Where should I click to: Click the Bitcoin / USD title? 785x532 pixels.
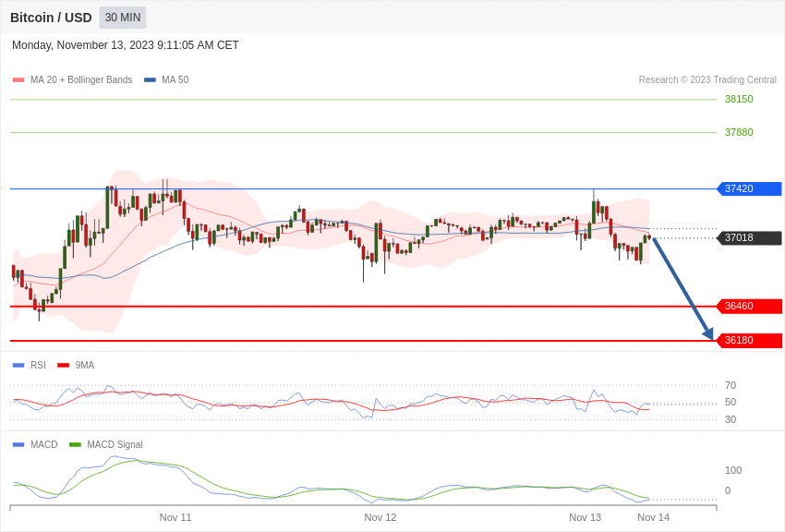(x=51, y=18)
